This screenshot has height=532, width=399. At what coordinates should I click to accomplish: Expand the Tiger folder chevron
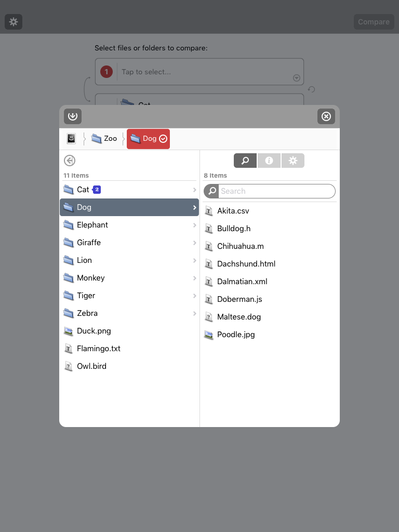(x=195, y=296)
